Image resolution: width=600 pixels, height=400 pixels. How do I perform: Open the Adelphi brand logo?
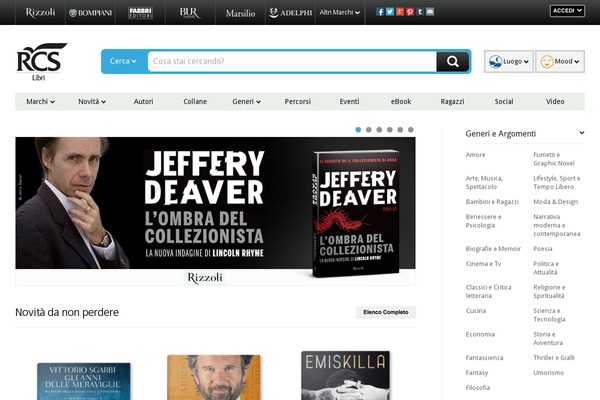tap(290, 13)
